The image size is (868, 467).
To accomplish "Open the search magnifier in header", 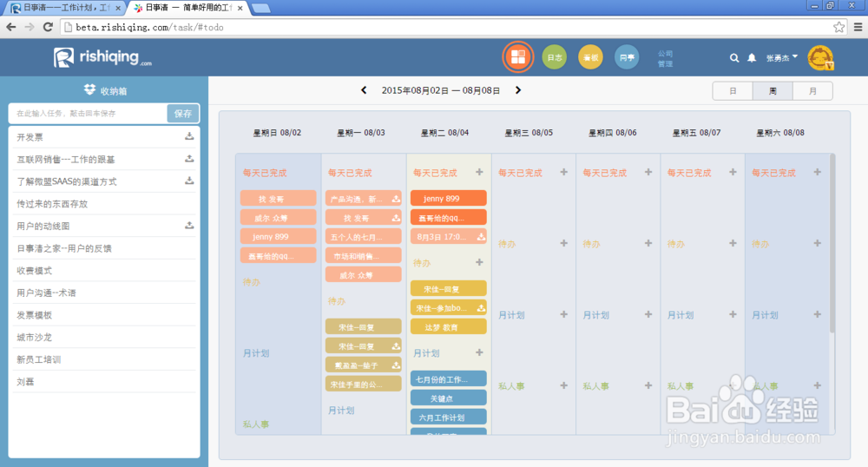I will pyautogui.click(x=734, y=57).
